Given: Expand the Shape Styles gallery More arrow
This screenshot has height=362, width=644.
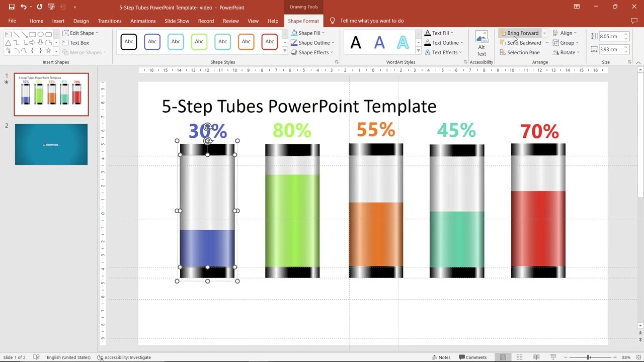Looking at the screenshot, I should point(285,51).
